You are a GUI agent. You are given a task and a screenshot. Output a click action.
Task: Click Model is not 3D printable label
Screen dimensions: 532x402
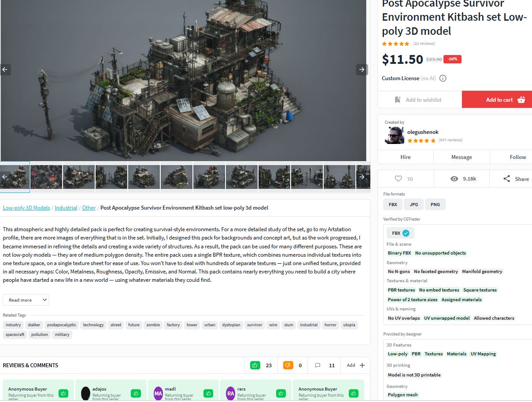point(414,375)
